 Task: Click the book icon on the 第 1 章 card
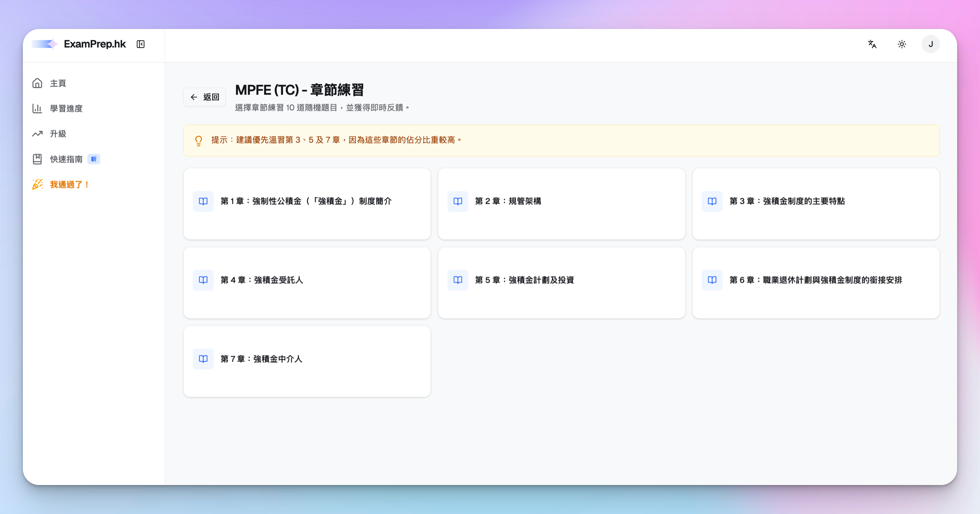(x=203, y=201)
